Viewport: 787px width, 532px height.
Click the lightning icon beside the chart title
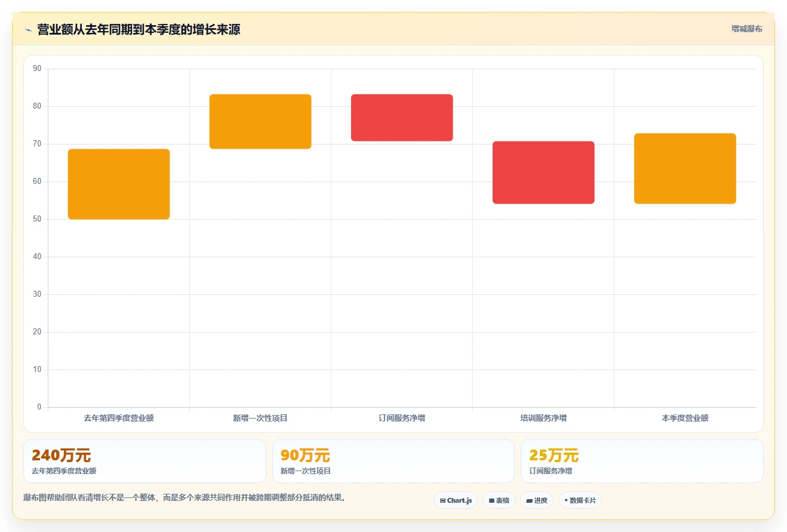tap(28, 30)
